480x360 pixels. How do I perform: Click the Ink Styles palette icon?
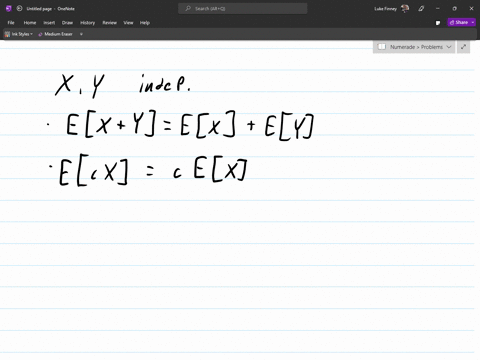[x=7, y=34]
